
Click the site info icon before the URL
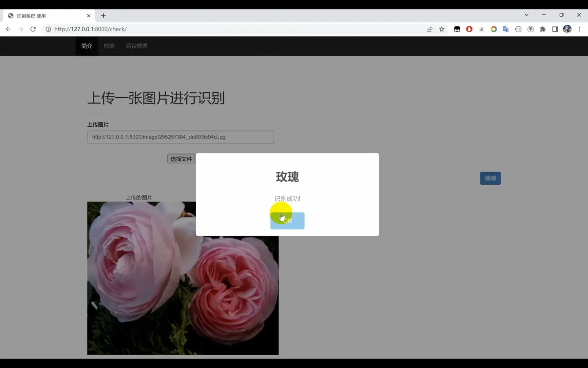pos(48,29)
